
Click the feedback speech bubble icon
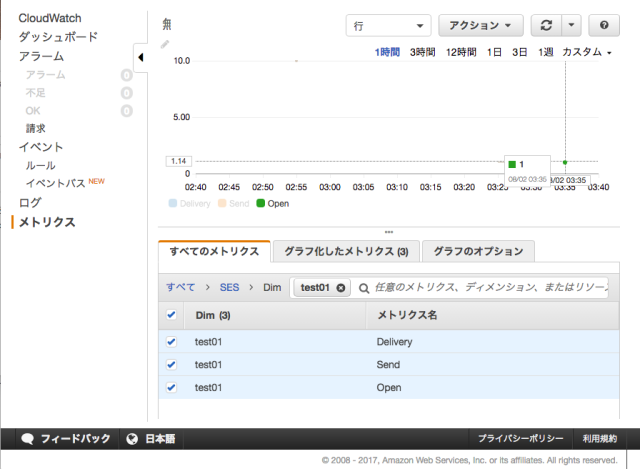tap(27, 439)
